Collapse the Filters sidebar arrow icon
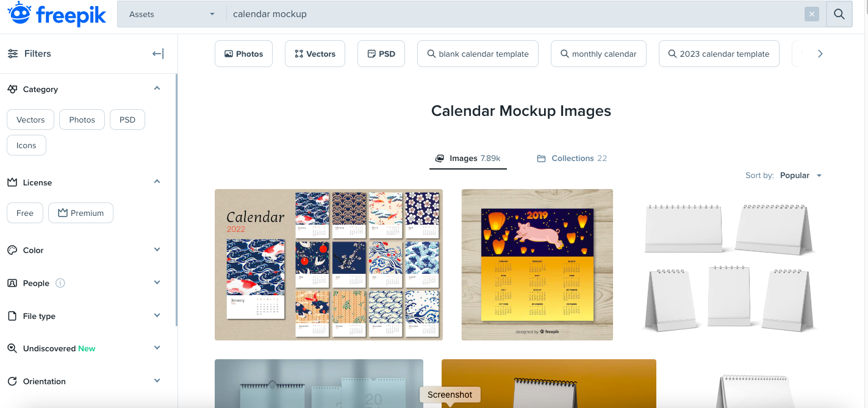 coord(158,54)
